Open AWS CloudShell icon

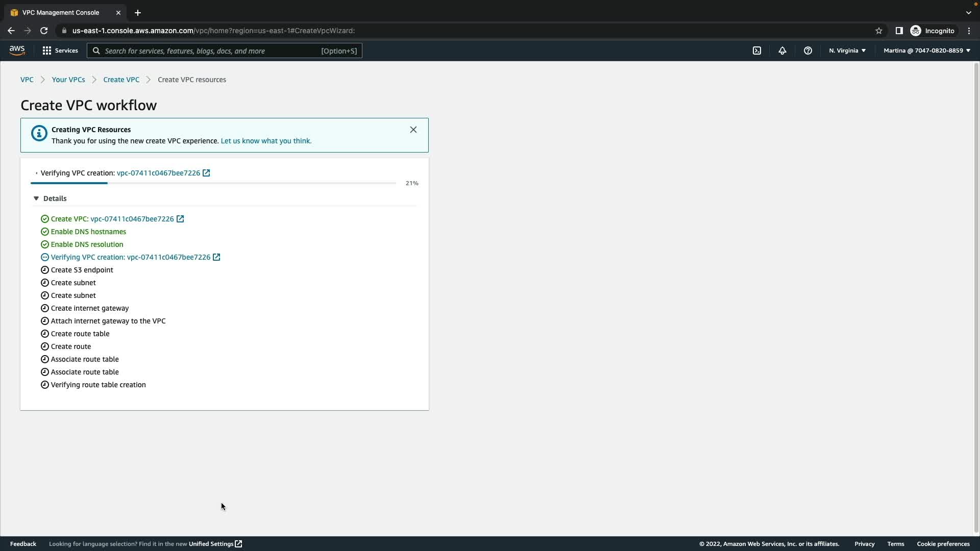pyautogui.click(x=757, y=51)
